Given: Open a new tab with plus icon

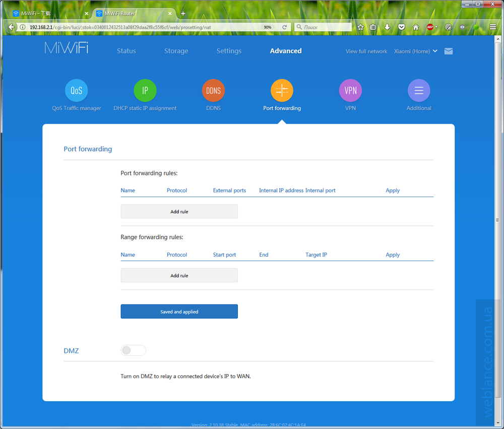Looking at the screenshot, I should click(x=183, y=14).
